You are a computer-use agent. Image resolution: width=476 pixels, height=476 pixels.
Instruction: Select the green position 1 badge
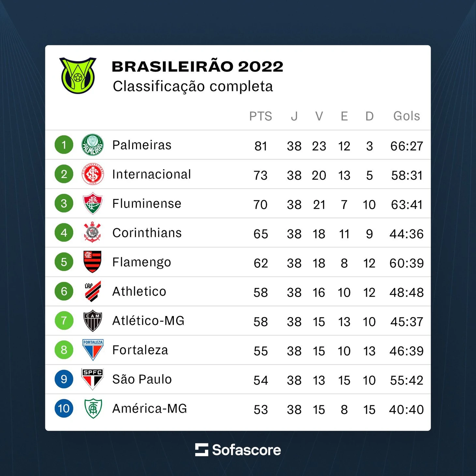(x=64, y=145)
